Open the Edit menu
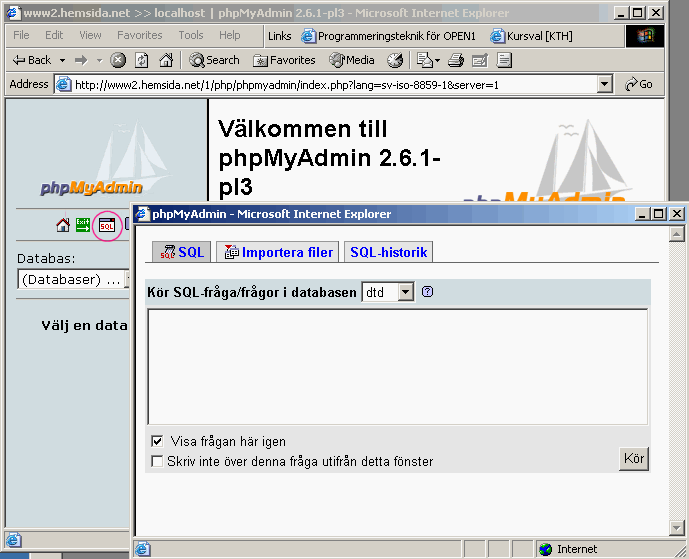 (x=54, y=35)
